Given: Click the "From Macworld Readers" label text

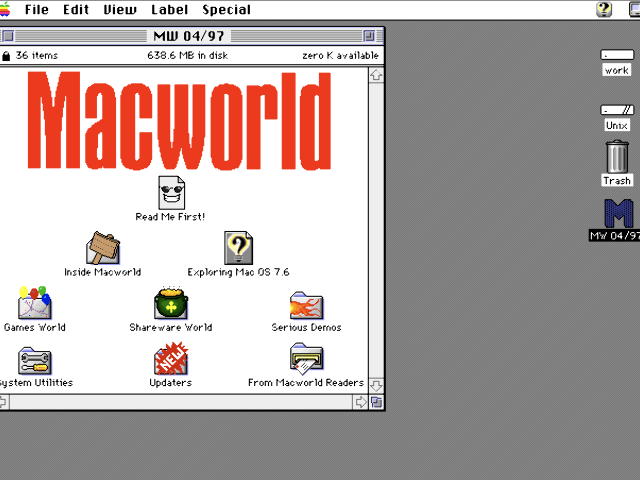Looking at the screenshot, I should pyautogui.click(x=306, y=382).
